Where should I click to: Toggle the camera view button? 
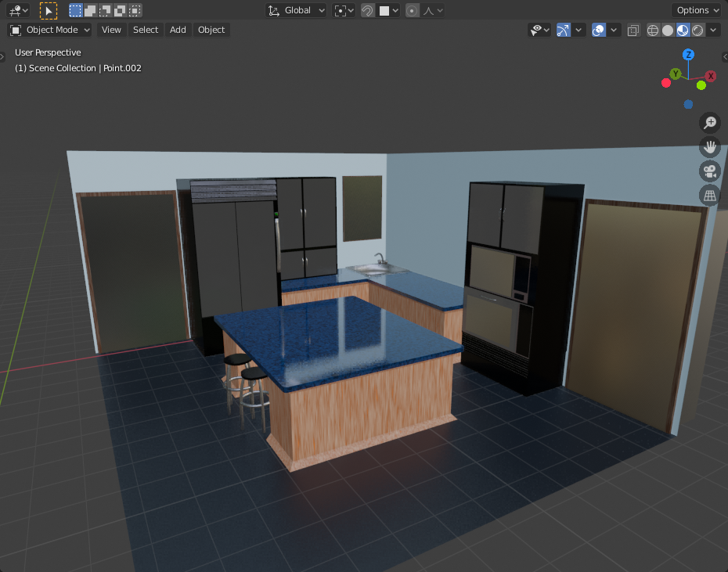pyautogui.click(x=710, y=171)
